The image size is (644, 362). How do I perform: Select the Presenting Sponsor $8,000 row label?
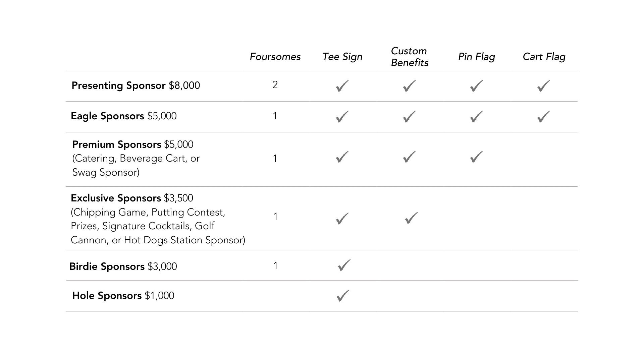coord(136,85)
